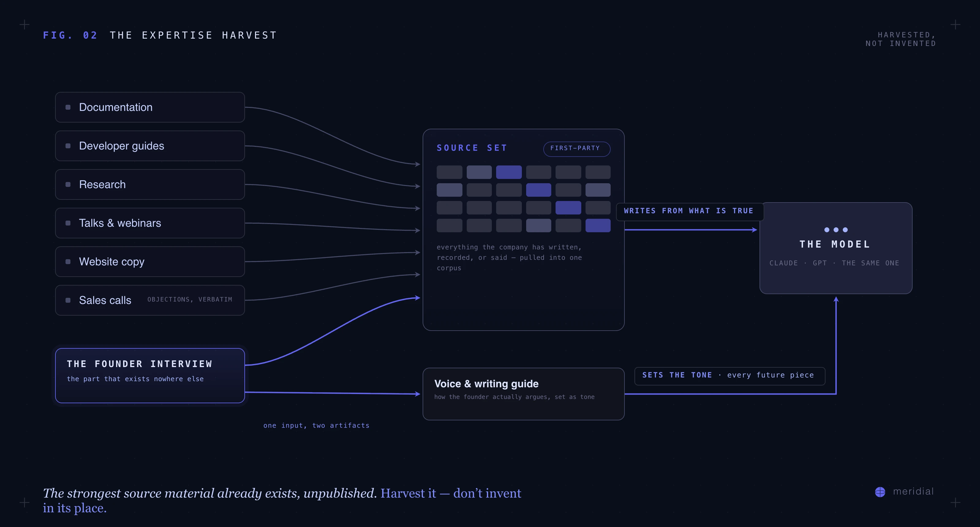The image size is (980, 527).
Task: Open the Voice & writing guide card
Action: pyautogui.click(x=523, y=394)
